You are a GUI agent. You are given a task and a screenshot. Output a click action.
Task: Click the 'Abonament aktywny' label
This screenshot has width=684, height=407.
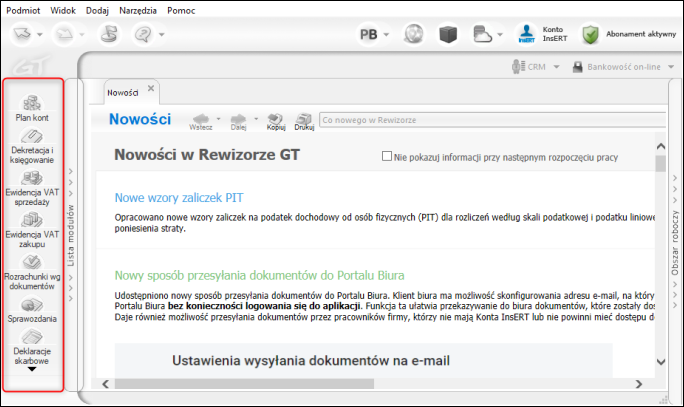641,34
